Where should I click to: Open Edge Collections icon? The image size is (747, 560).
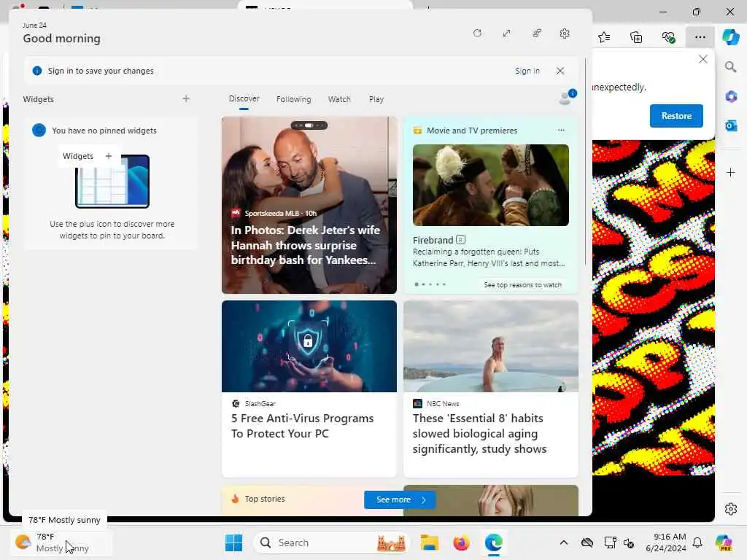coord(636,37)
